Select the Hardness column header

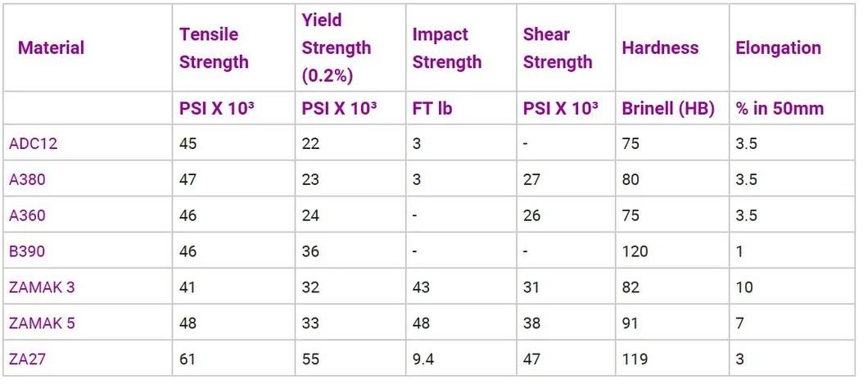(660, 47)
